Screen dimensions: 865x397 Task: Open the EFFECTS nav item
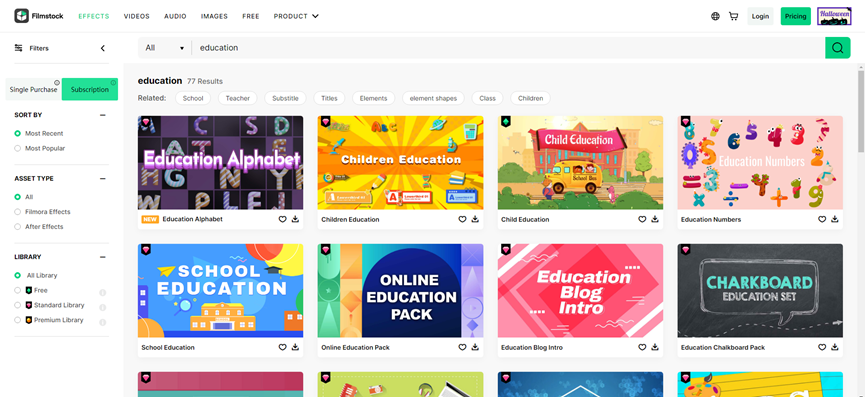tap(94, 17)
